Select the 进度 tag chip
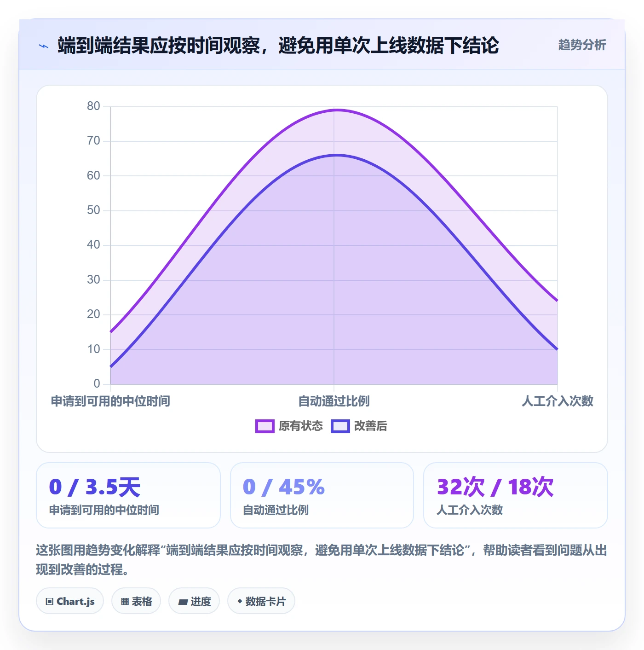 (x=194, y=601)
